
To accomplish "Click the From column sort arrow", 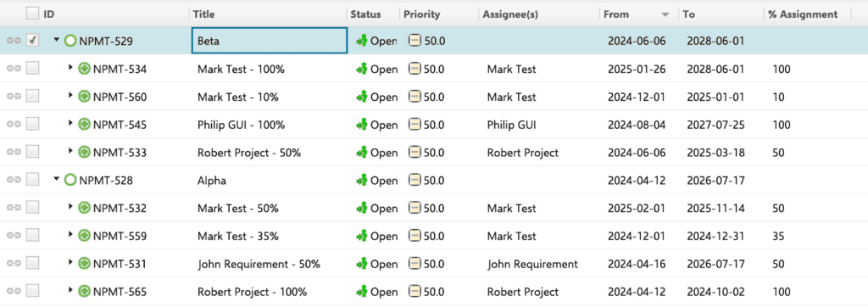I will [x=665, y=15].
